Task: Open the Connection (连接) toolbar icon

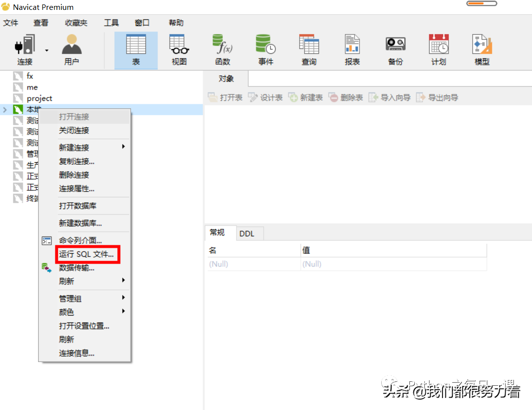Action: [x=24, y=50]
